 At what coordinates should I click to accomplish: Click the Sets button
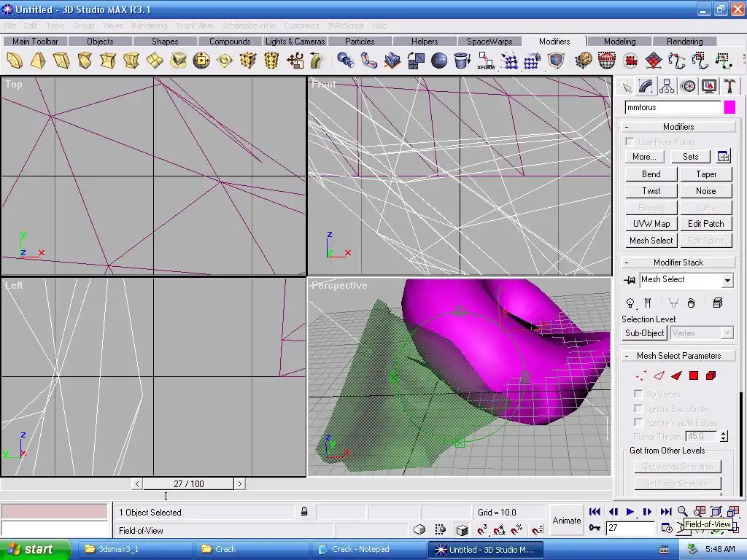point(690,157)
